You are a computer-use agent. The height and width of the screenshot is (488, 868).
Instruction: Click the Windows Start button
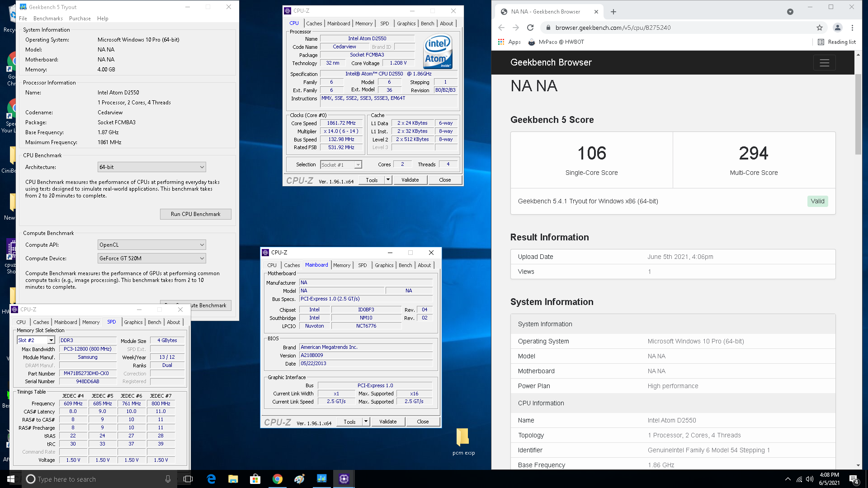(11, 479)
